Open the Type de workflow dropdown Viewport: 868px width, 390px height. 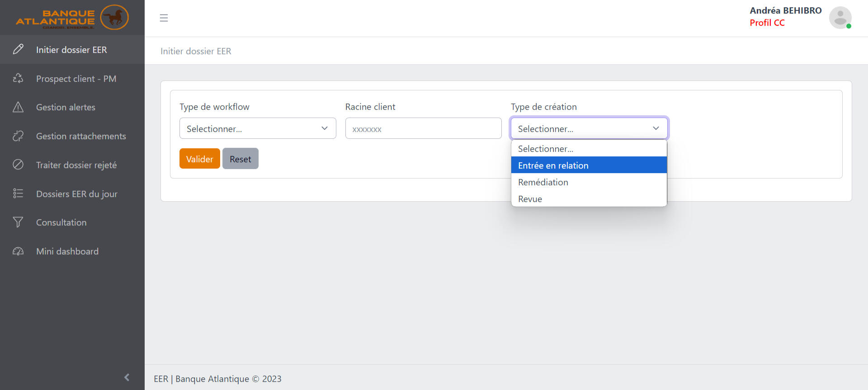click(257, 128)
